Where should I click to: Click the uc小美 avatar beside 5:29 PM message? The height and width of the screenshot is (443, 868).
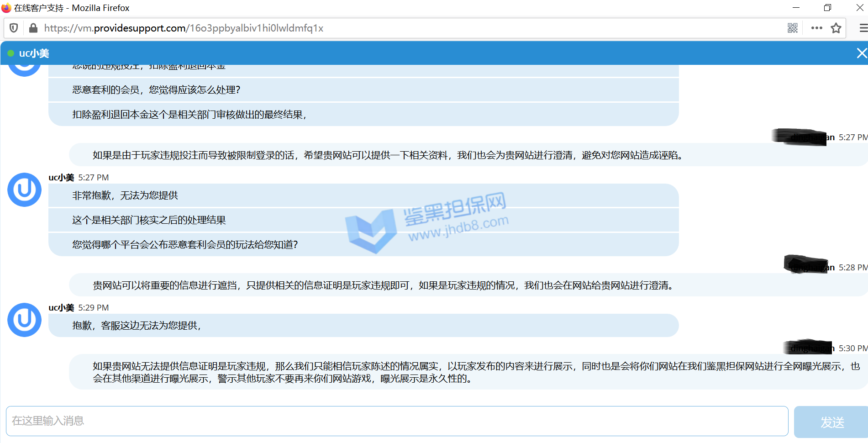[x=25, y=320]
